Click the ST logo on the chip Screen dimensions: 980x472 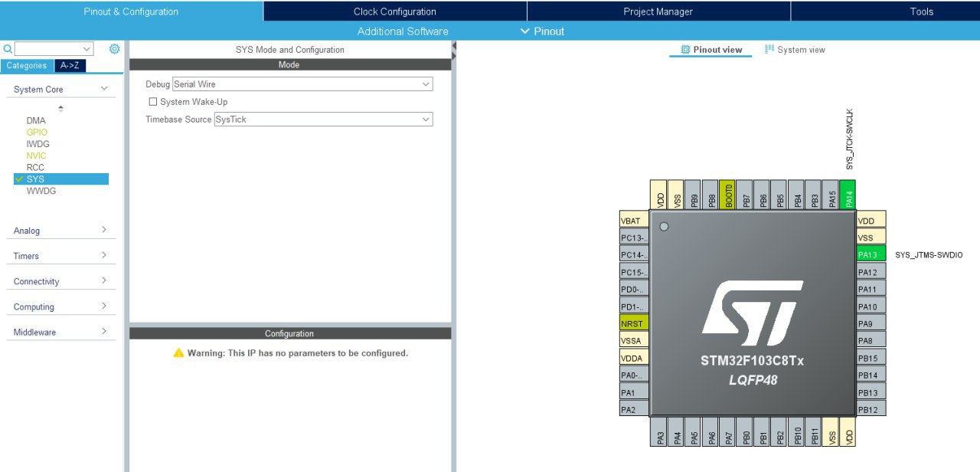[x=753, y=313]
